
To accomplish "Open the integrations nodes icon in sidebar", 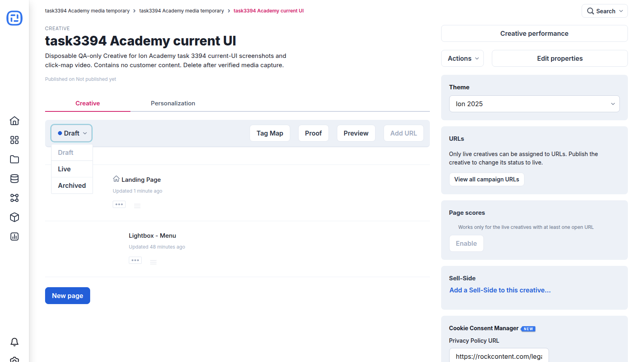I will pos(14,198).
